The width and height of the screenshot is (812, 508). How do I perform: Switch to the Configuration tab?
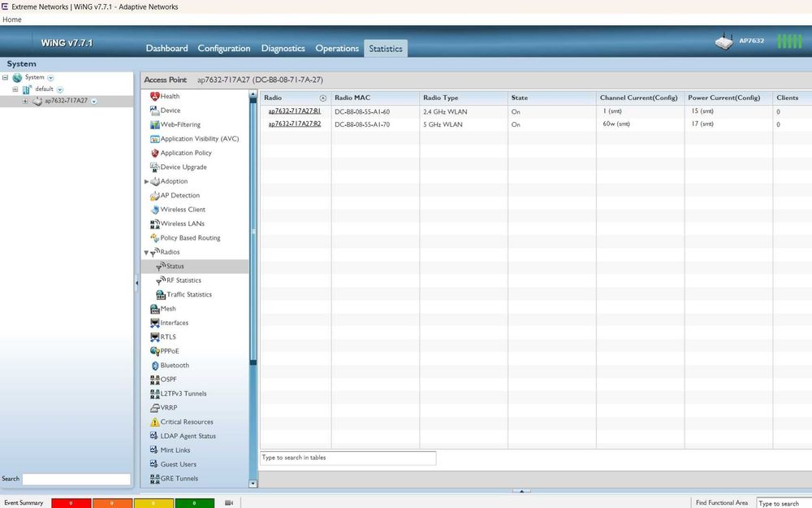click(x=223, y=49)
